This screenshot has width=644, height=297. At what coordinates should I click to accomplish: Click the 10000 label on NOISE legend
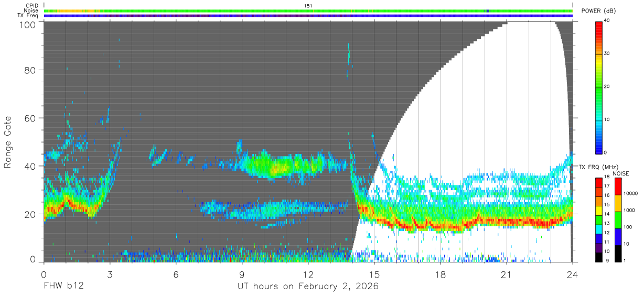630,193
